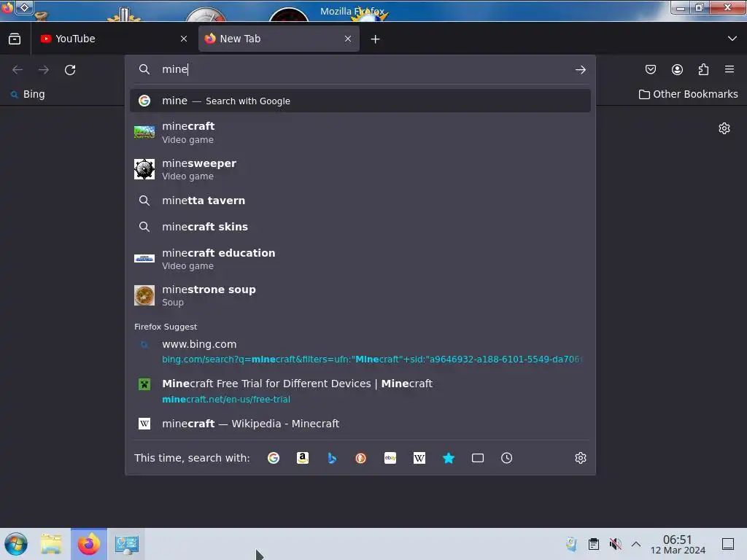Search this time with Google
This screenshot has width=747, height=560.
click(274, 458)
